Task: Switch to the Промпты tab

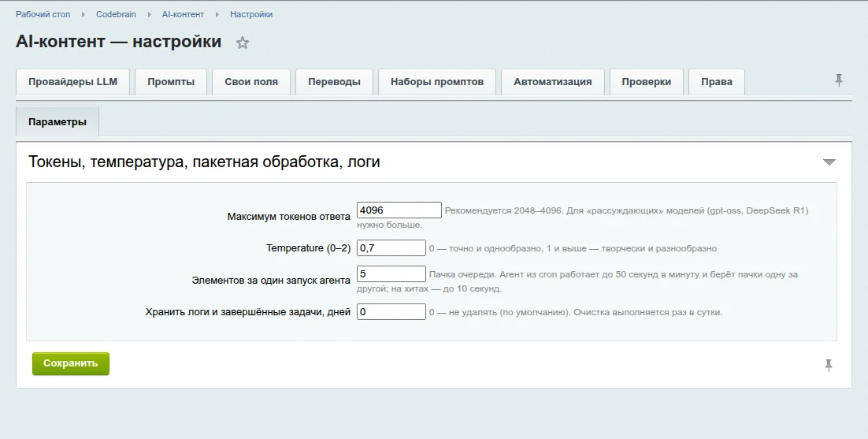Action: pos(171,82)
